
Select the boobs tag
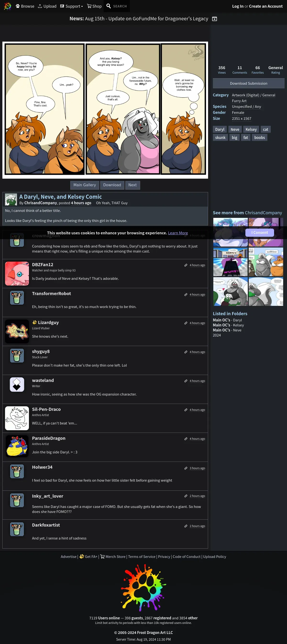click(x=259, y=138)
